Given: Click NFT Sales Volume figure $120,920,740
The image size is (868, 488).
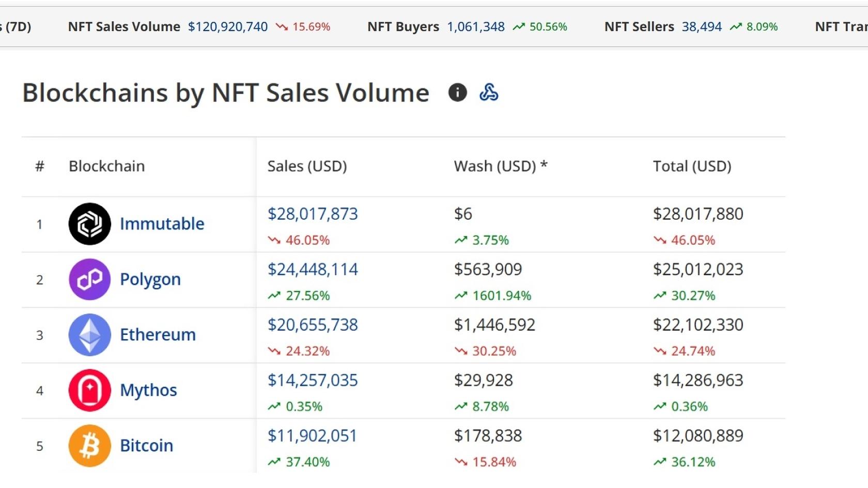Looking at the screenshot, I should pyautogui.click(x=228, y=26).
